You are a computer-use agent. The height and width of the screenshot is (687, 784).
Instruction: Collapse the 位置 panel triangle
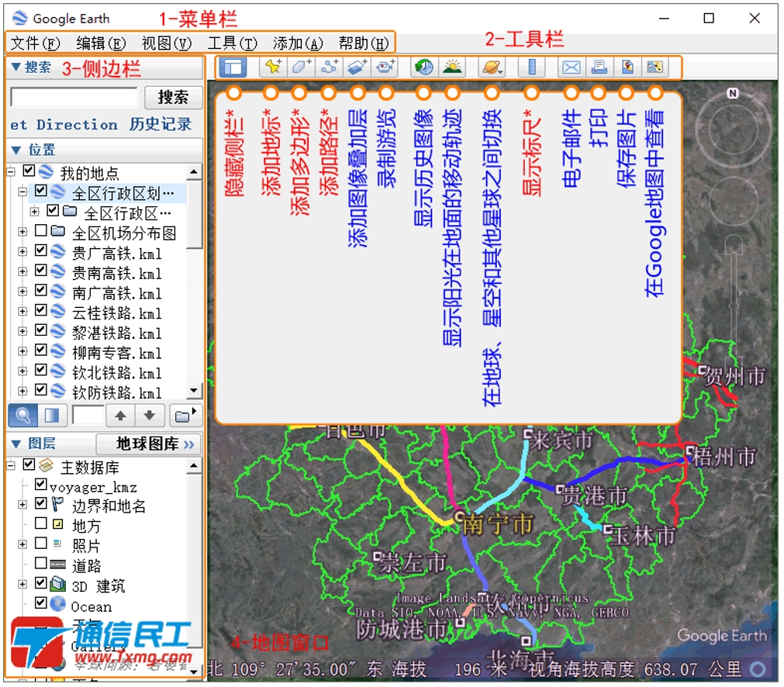click(x=16, y=150)
